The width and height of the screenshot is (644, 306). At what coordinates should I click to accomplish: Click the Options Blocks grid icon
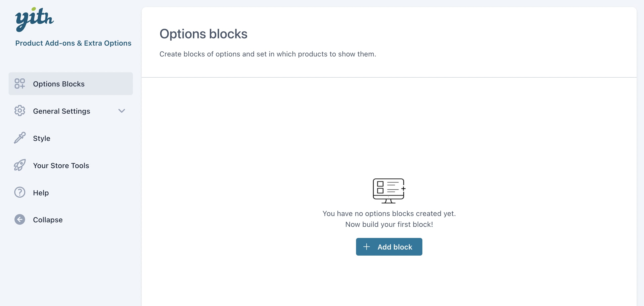20,84
